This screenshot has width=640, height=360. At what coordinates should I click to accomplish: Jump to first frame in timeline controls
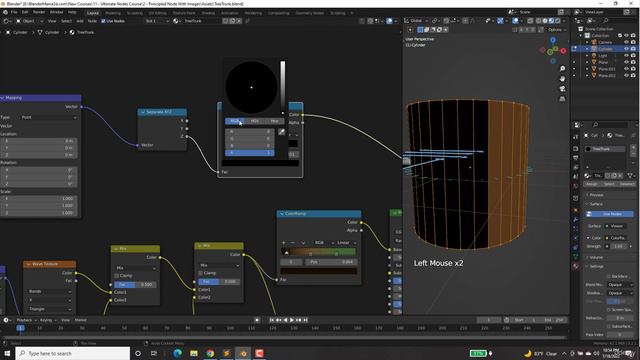point(272,320)
